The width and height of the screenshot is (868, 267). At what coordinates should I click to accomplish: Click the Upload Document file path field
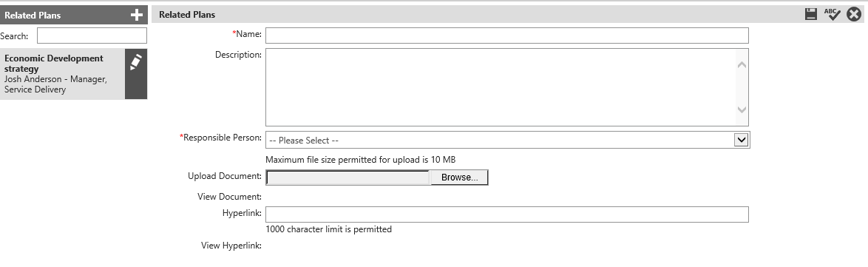pyautogui.click(x=348, y=178)
